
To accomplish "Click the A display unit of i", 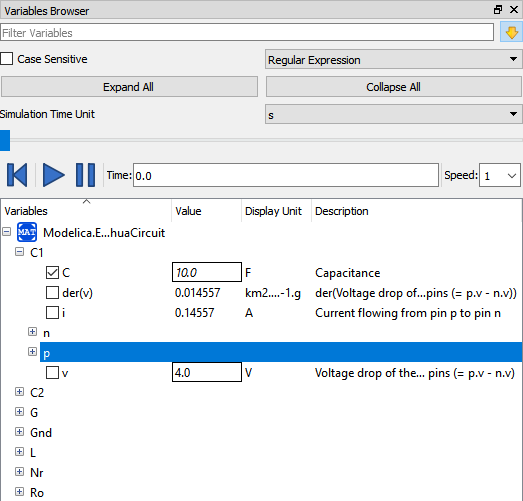I will tap(249, 313).
